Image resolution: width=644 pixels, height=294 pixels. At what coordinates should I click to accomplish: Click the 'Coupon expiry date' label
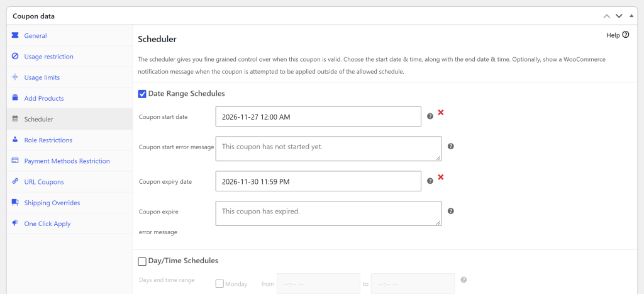click(165, 181)
